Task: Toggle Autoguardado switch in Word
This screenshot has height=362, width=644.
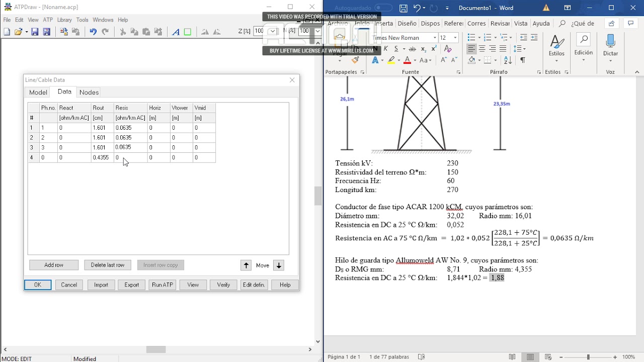Action: click(x=383, y=8)
